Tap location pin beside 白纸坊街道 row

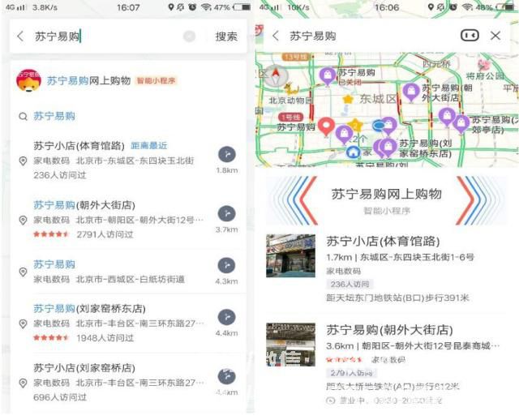(x=23, y=272)
